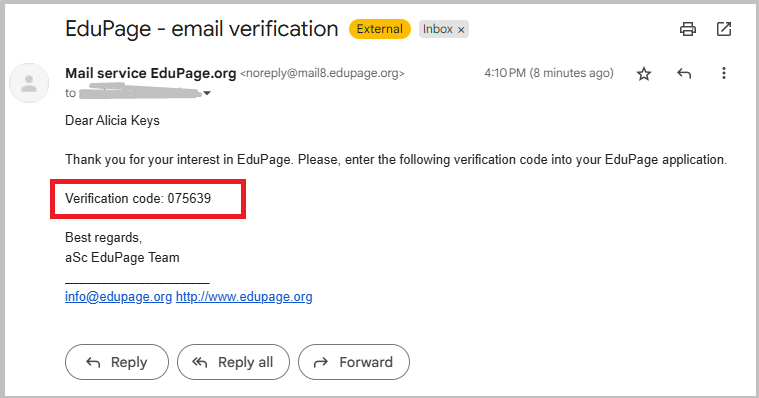
Task: Click the Reply all button
Action: point(233,362)
